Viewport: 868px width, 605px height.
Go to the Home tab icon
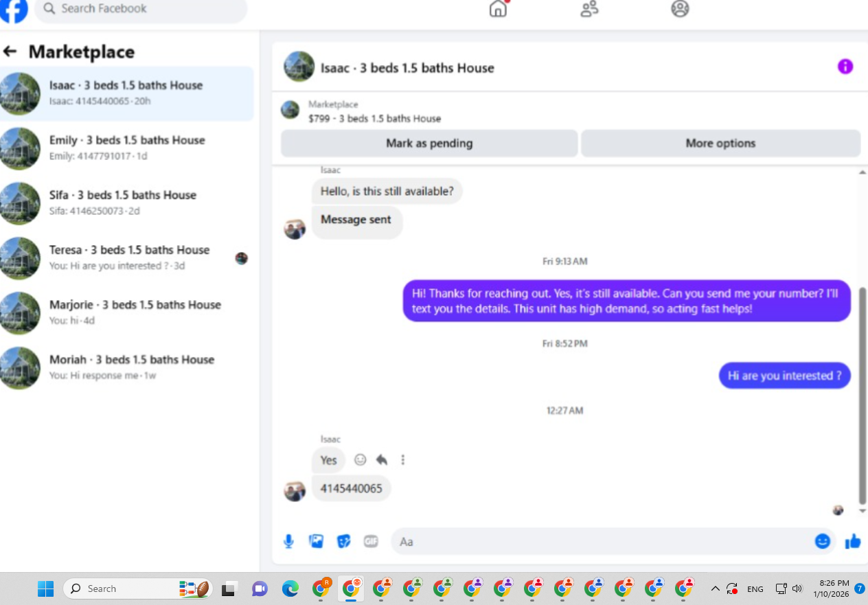[x=498, y=9]
